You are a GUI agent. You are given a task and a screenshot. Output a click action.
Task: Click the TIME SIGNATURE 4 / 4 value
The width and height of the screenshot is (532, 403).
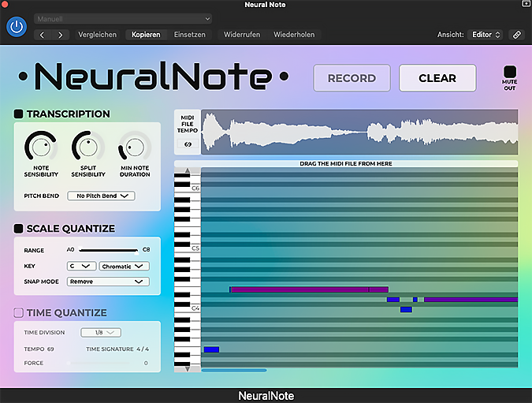(143, 349)
